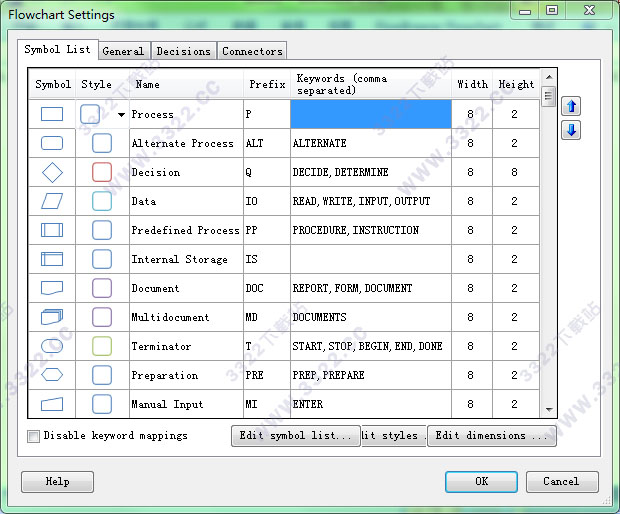Enable Disable keyword mappings checkbox

(34, 436)
